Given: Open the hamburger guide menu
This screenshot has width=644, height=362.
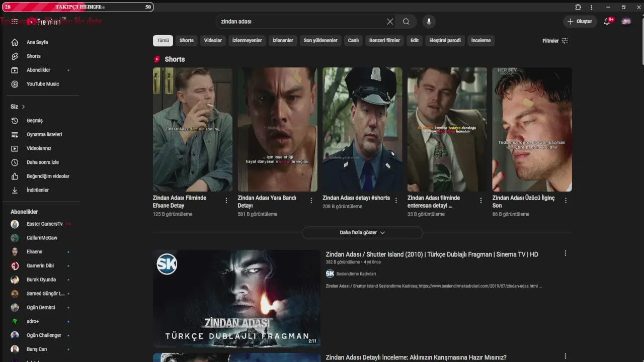Looking at the screenshot, I should 15,22.
